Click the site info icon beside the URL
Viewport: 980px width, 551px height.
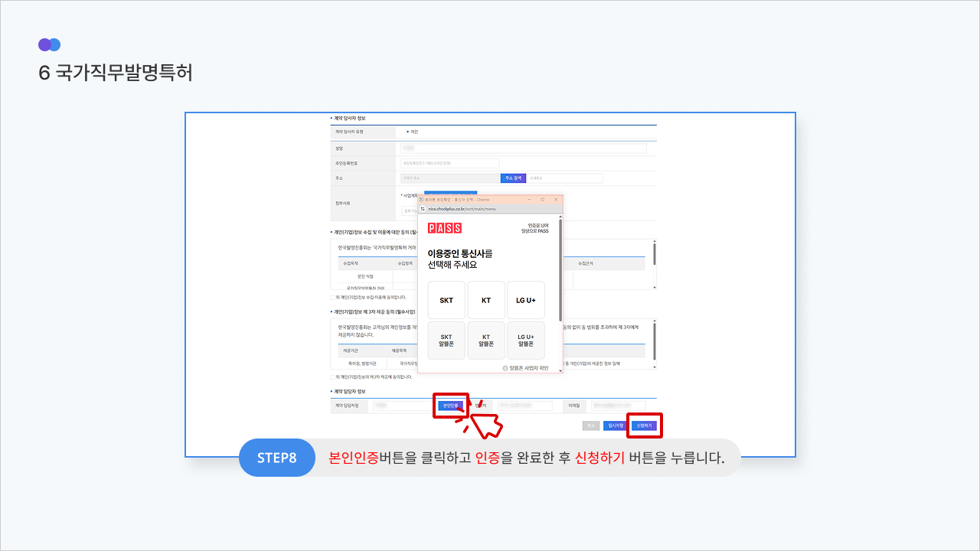[x=422, y=208]
